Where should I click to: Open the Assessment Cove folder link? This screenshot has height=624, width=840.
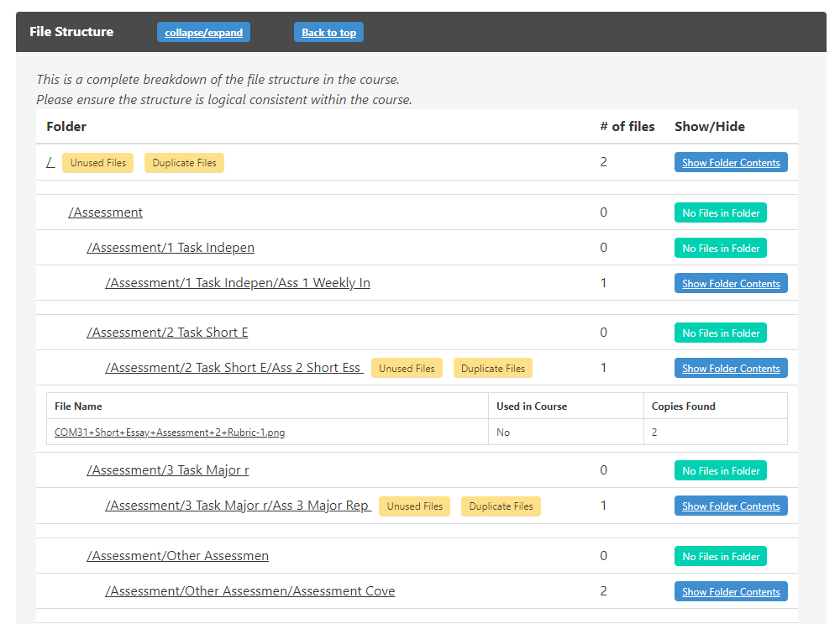click(x=250, y=590)
